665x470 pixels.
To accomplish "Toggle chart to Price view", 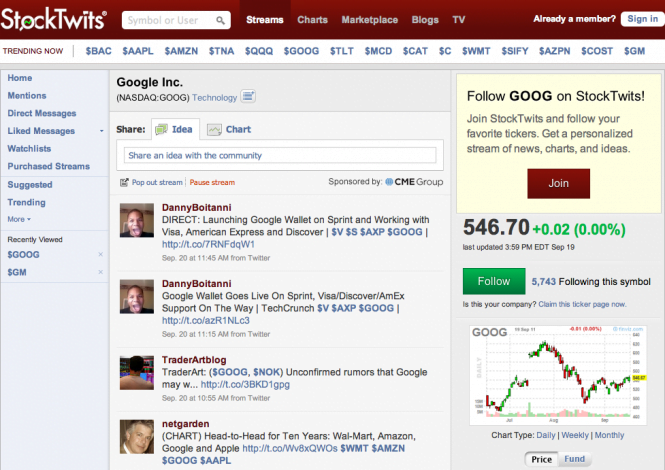I will (x=541, y=459).
